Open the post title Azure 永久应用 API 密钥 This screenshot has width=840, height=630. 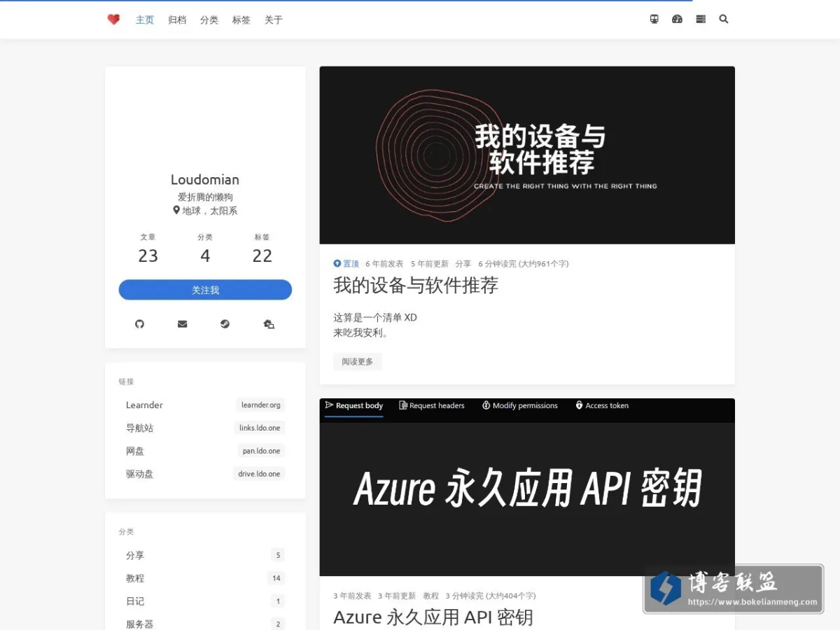[x=433, y=617]
